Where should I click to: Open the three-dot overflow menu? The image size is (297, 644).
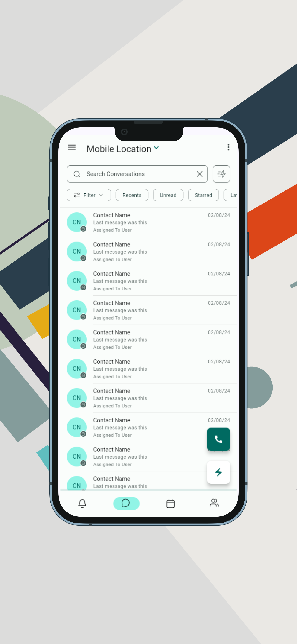coord(228,147)
